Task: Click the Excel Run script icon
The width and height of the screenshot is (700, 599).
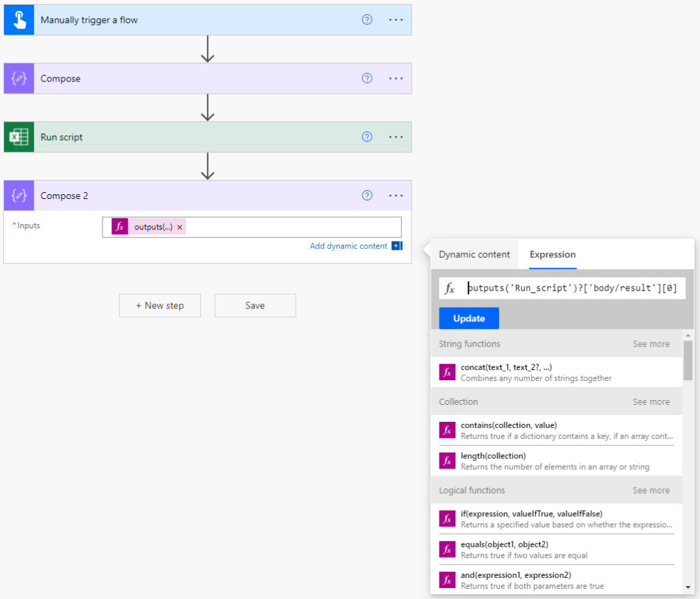Action: (19, 137)
